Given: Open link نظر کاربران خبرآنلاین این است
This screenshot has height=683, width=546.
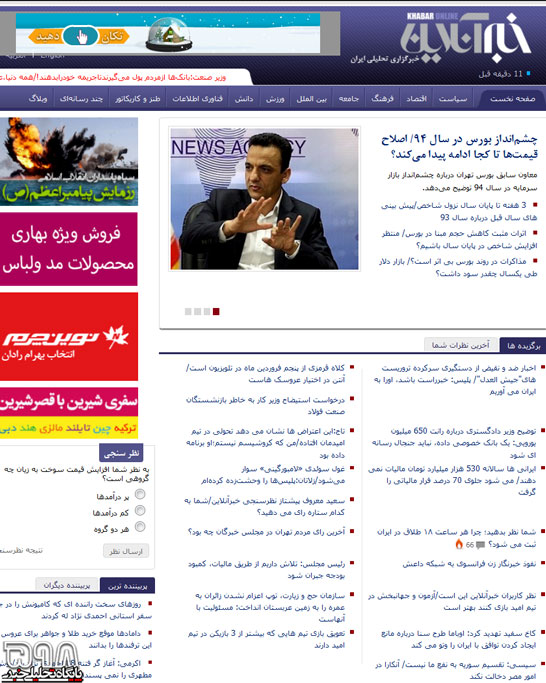Looking at the screenshot, I should click(x=452, y=601).
